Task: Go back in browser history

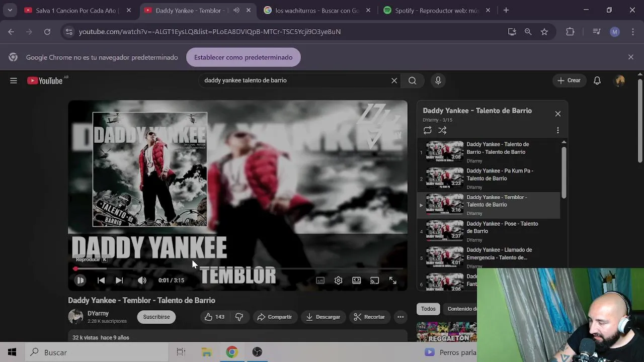Action: tap(11, 32)
